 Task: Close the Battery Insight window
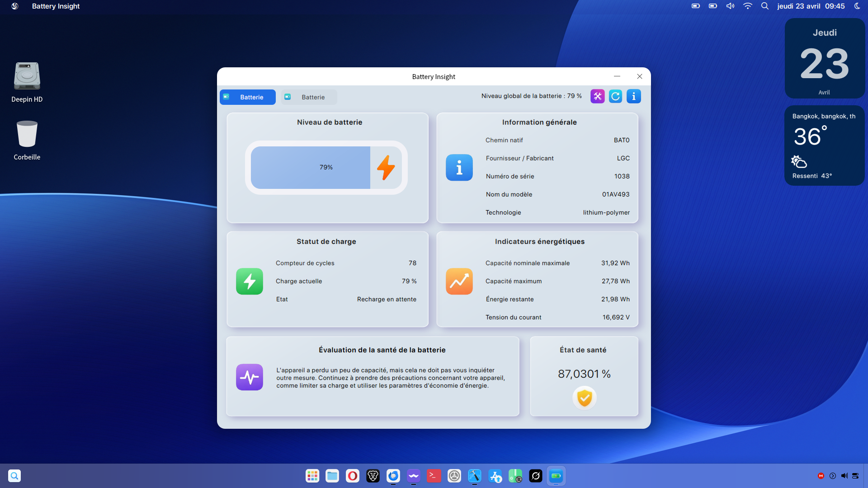click(640, 76)
